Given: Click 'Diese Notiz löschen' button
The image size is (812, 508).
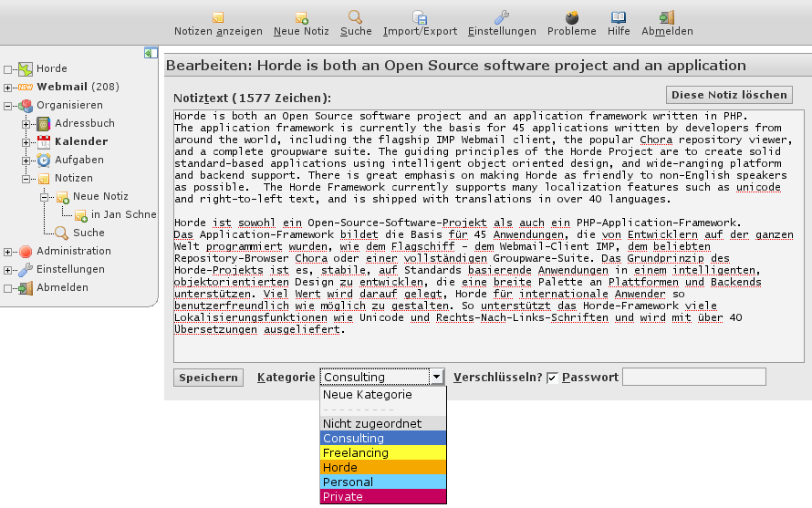Looking at the screenshot, I should coord(729,95).
